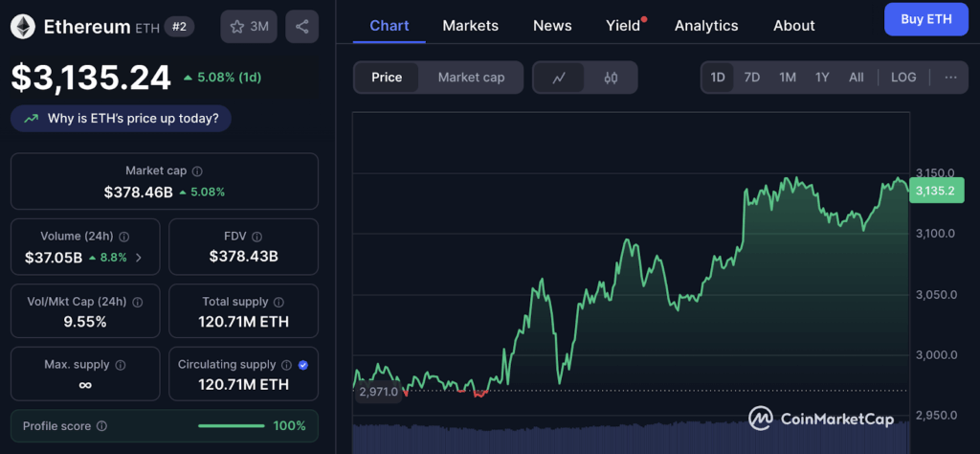Click the share icon button
980x454 pixels.
pyautogui.click(x=302, y=27)
